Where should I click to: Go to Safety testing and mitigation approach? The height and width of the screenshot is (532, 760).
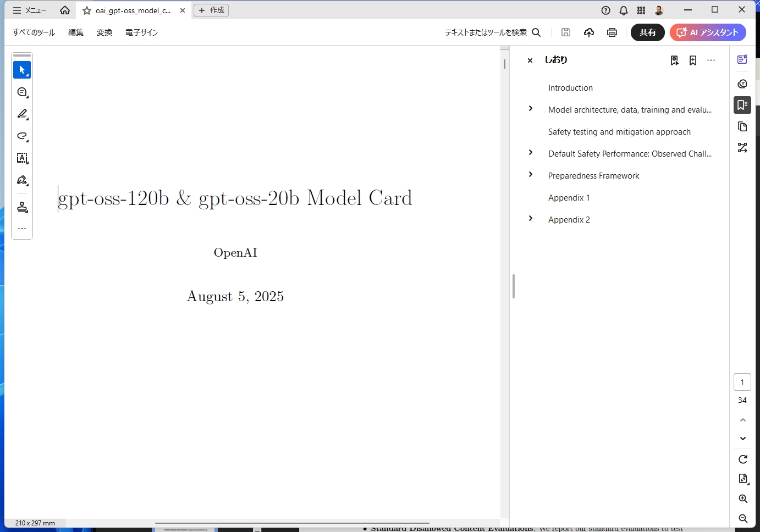[619, 132]
